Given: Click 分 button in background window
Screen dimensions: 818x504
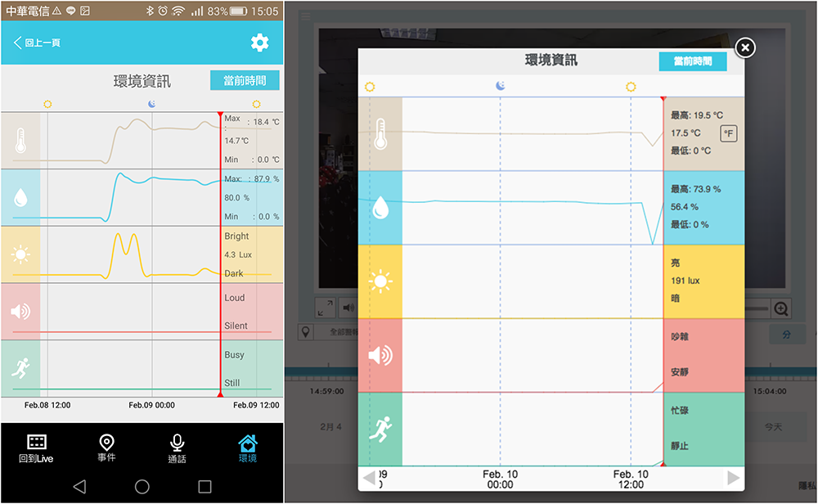Looking at the screenshot, I should [x=786, y=335].
